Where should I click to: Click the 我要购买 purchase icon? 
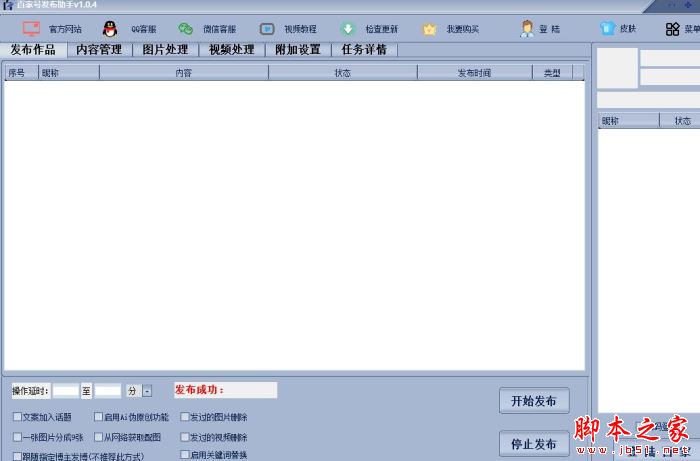coord(429,29)
